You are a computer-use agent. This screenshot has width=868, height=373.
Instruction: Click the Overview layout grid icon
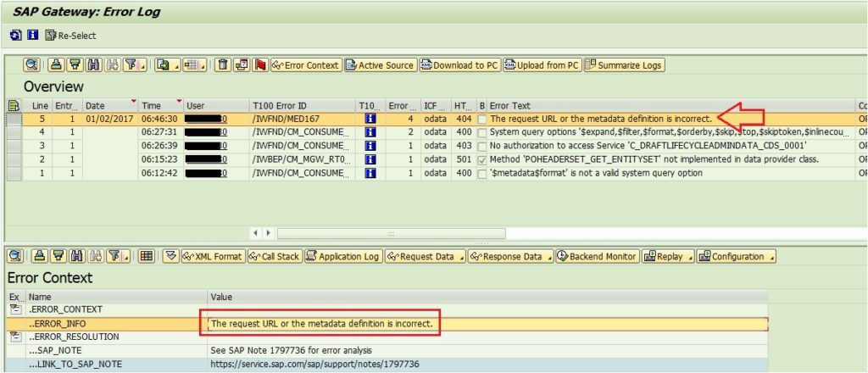(191, 65)
